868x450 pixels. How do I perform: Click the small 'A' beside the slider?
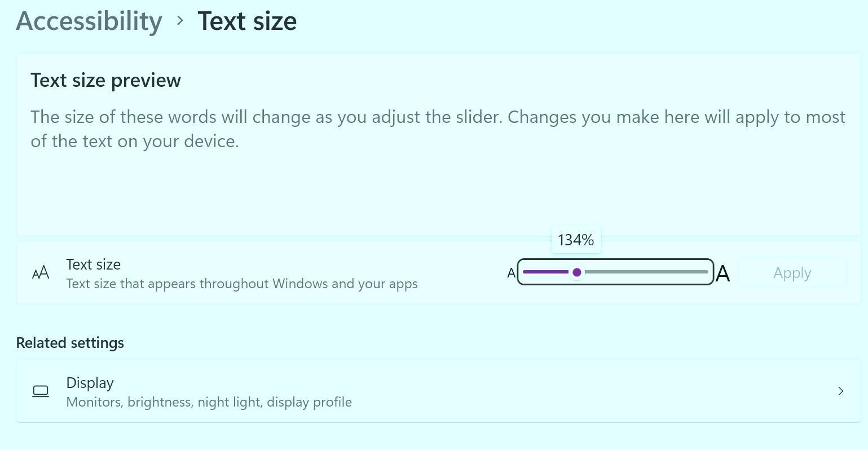(510, 273)
